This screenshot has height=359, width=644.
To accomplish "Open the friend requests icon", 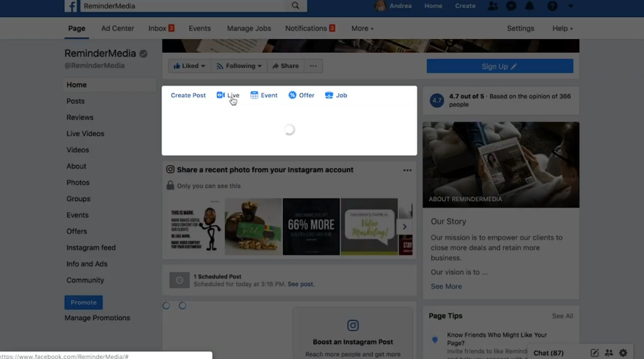I will [x=492, y=6].
